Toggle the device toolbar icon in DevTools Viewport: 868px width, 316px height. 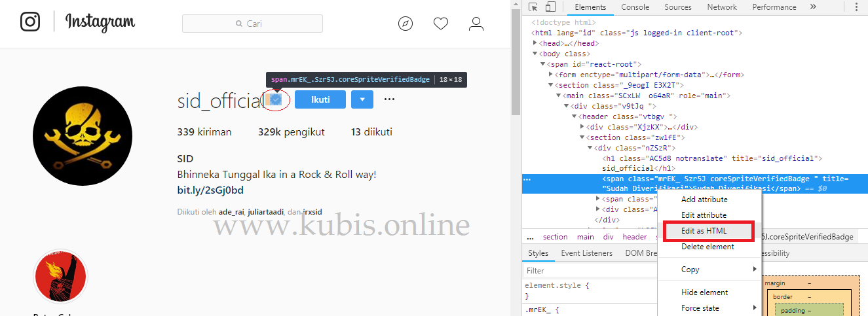click(550, 7)
